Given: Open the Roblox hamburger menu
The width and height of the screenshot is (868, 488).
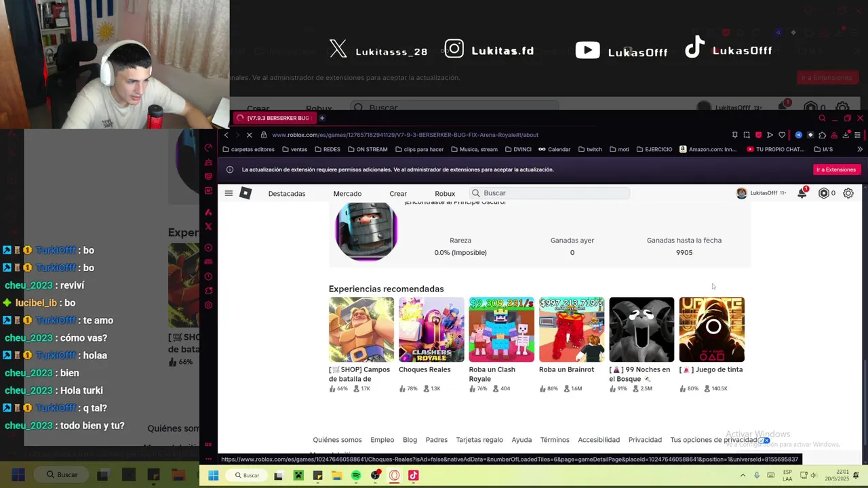Looking at the screenshot, I should click(229, 193).
